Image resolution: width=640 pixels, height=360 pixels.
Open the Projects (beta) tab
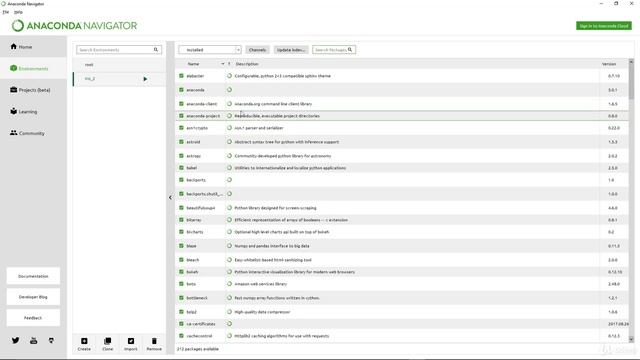click(x=33, y=90)
